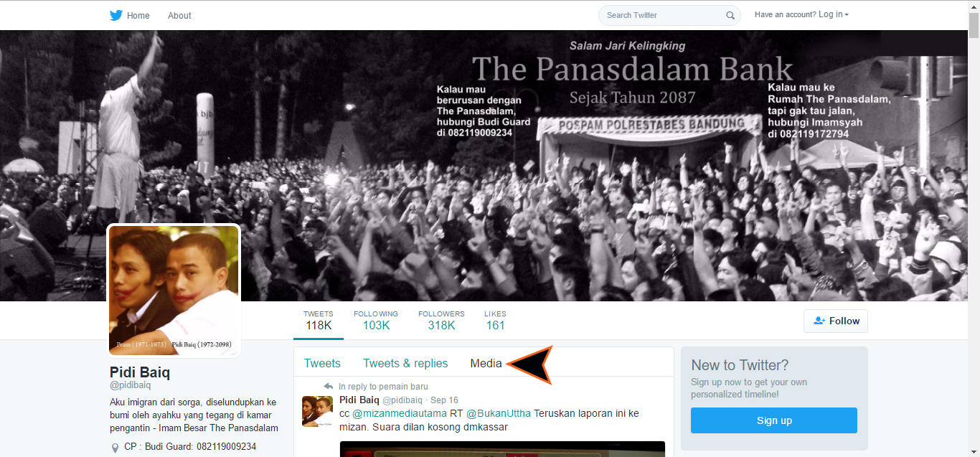Switch to Tweets & replies tab
The width and height of the screenshot is (980, 457).
[405, 363]
